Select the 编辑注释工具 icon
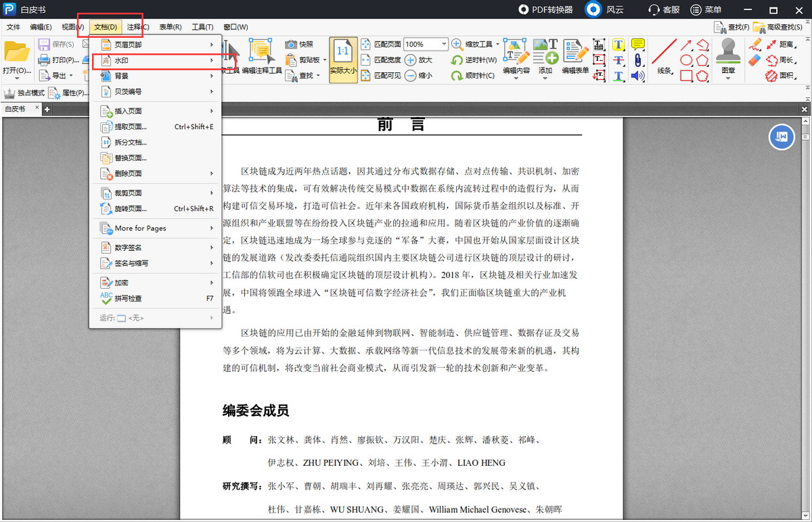 (x=259, y=51)
